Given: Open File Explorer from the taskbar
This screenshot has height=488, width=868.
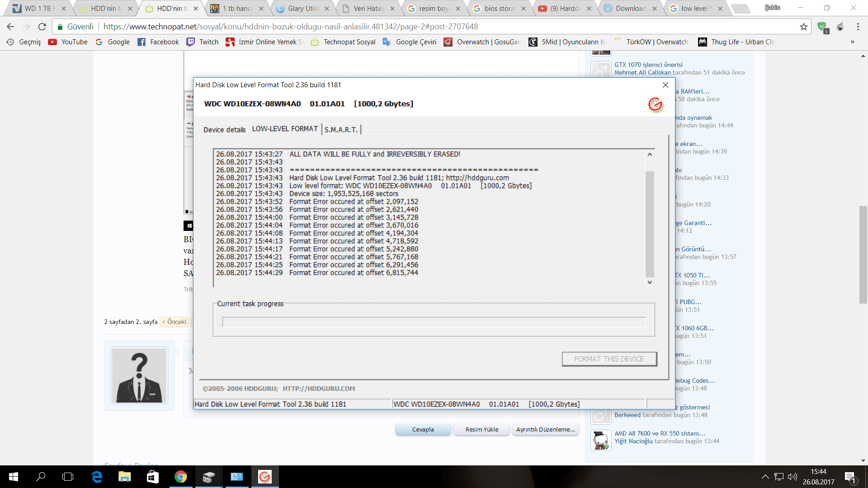Looking at the screenshot, I should [125, 477].
